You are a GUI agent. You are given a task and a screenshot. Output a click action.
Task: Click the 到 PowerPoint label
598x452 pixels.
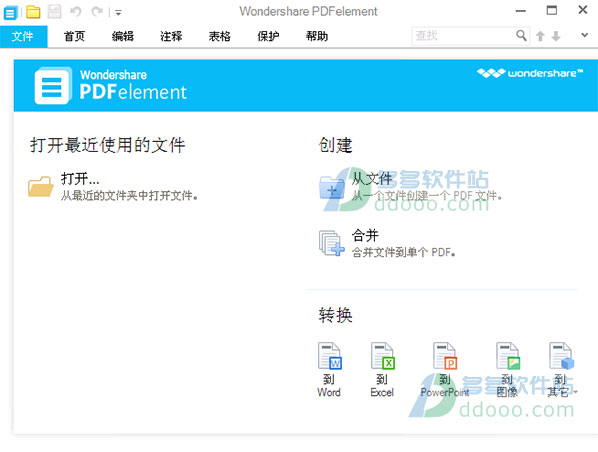coord(445,386)
